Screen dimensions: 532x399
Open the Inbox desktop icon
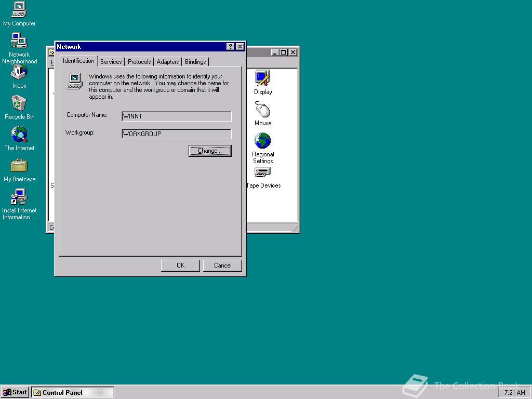coord(19,77)
